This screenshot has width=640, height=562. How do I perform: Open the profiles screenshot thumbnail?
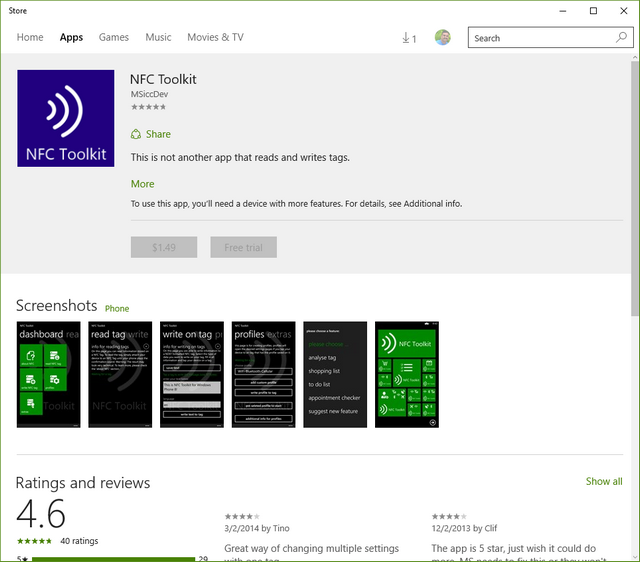tap(264, 375)
